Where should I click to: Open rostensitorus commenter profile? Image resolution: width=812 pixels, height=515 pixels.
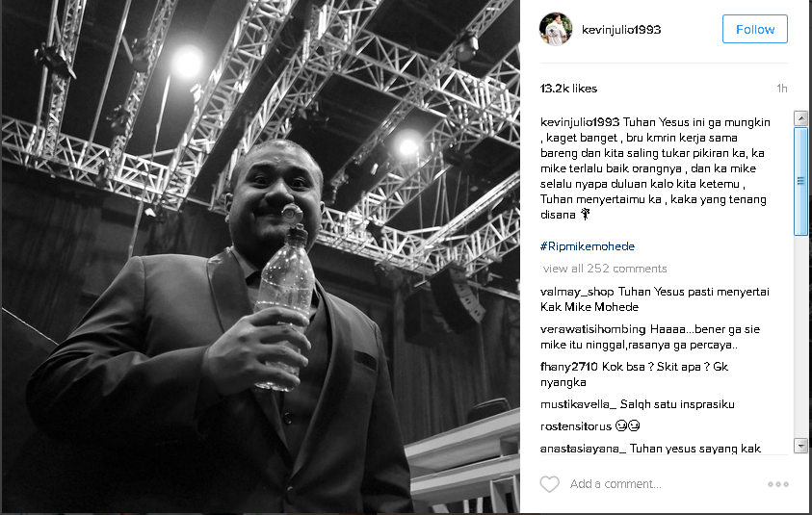tap(575, 426)
